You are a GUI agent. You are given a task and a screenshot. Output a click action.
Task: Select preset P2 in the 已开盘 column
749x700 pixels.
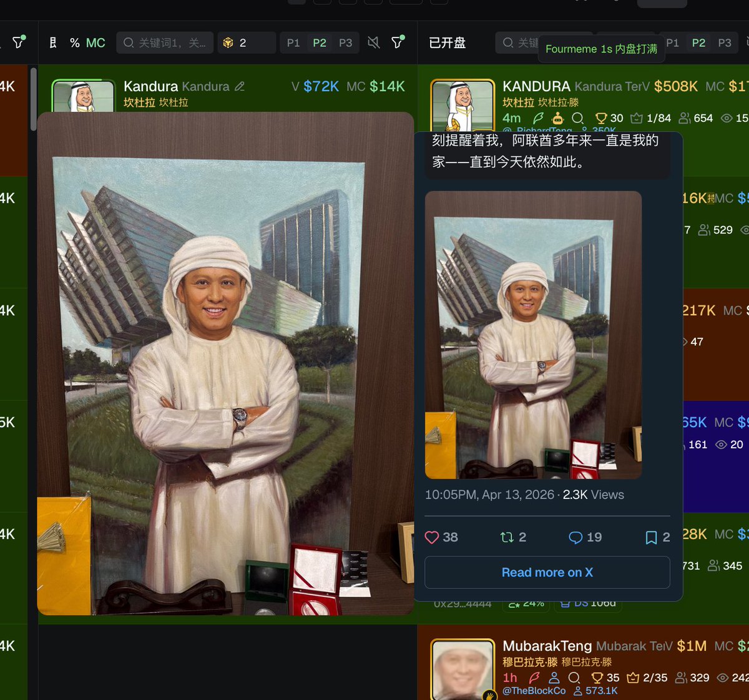click(x=698, y=42)
